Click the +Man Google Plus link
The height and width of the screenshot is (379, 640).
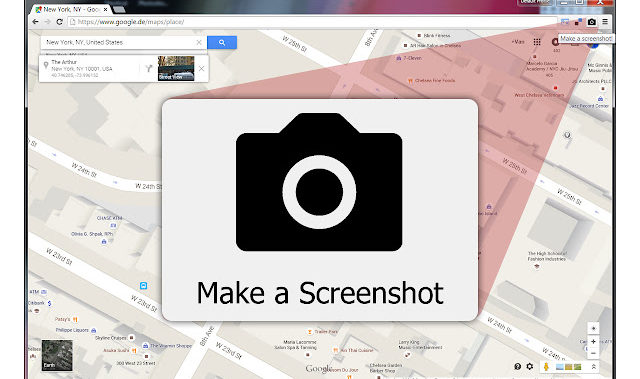[x=518, y=42]
